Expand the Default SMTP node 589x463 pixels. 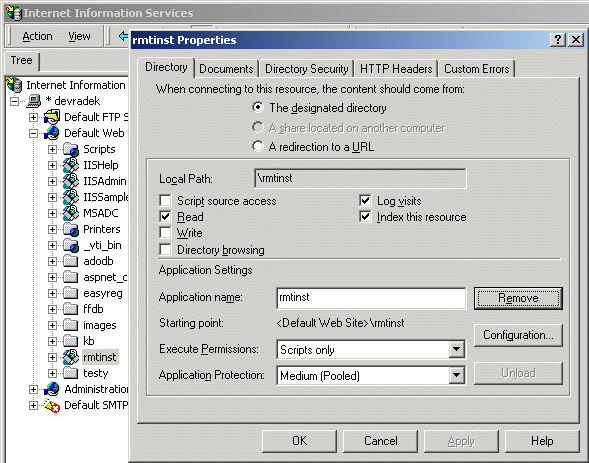(33, 406)
